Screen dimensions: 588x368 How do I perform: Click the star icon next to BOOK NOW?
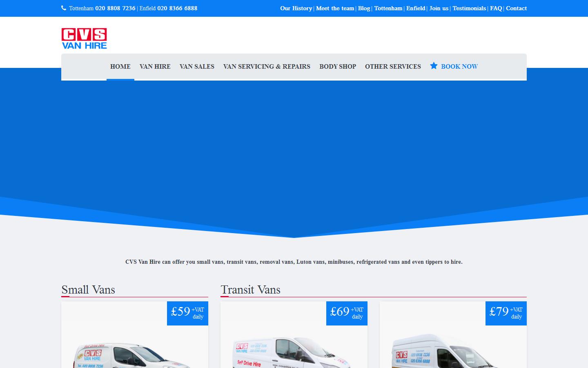click(434, 66)
